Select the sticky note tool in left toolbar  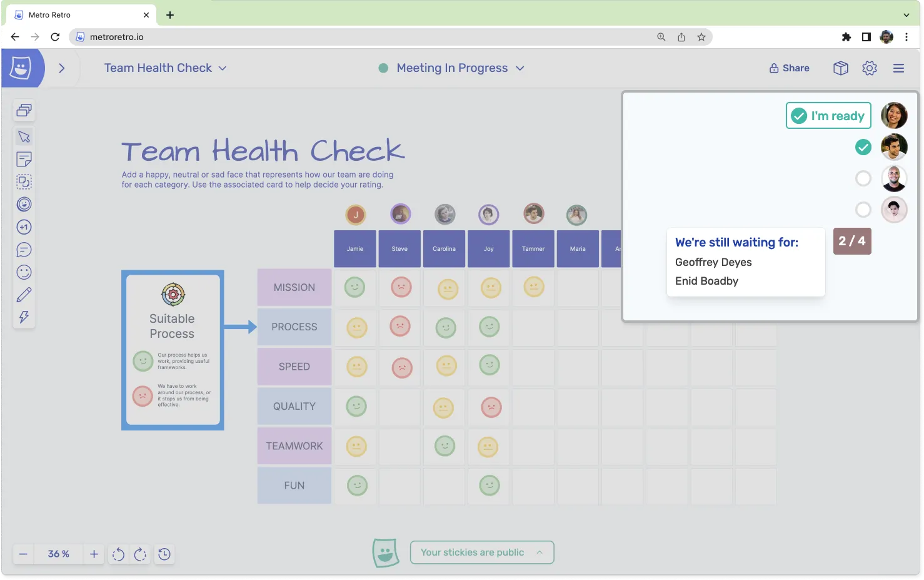click(x=24, y=160)
